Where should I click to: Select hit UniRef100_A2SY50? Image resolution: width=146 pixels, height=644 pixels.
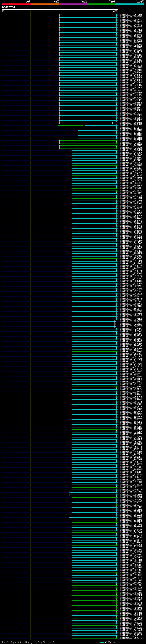tap(131, 143)
